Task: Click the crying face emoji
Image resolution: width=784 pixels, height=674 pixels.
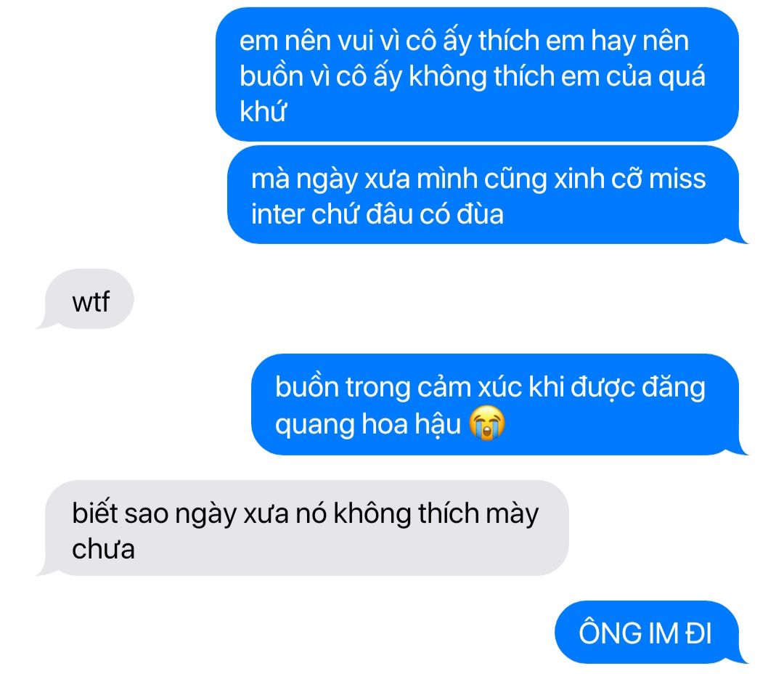Action: tap(486, 423)
